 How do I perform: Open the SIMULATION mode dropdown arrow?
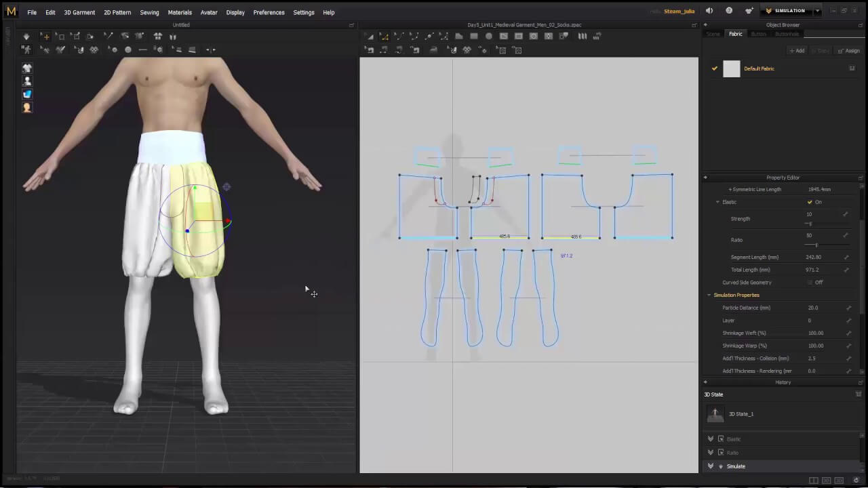click(818, 11)
